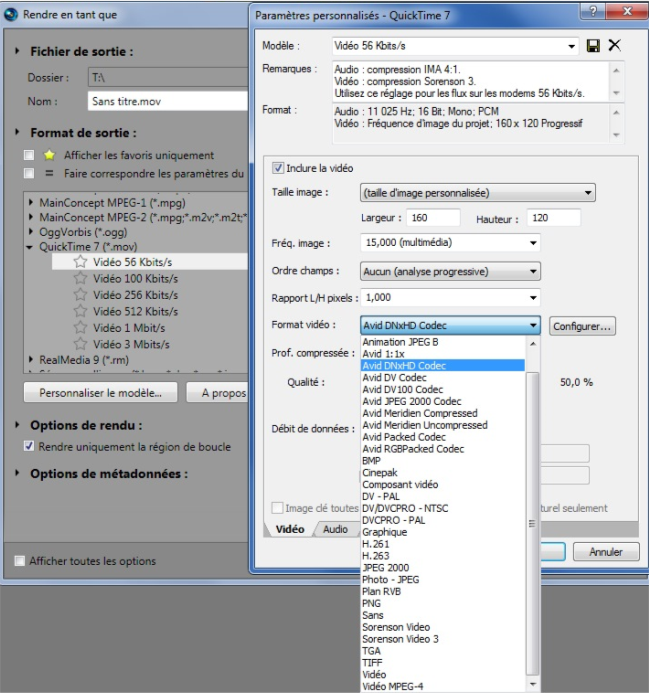Viewport: 649px width, 693px height.
Task: Click the delete template X icon
Action: point(614,46)
